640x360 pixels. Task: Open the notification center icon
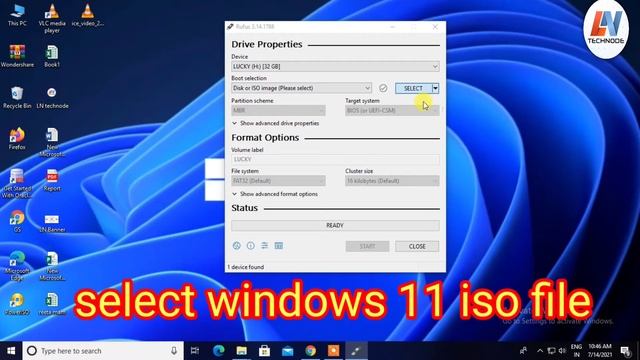click(625, 351)
